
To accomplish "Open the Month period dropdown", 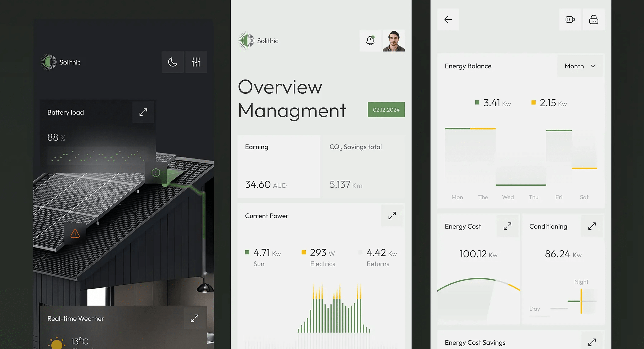I will coord(580,66).
